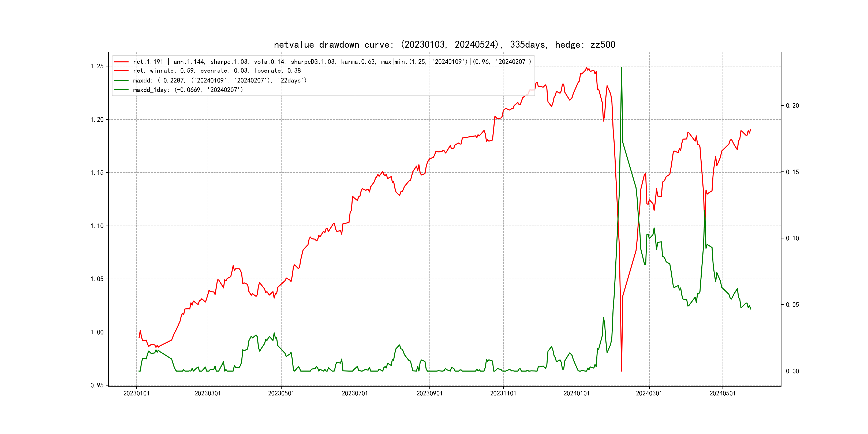868x434 pixels.
Task: Click the first red legend line swatch
Action: (x=121, y=62)
